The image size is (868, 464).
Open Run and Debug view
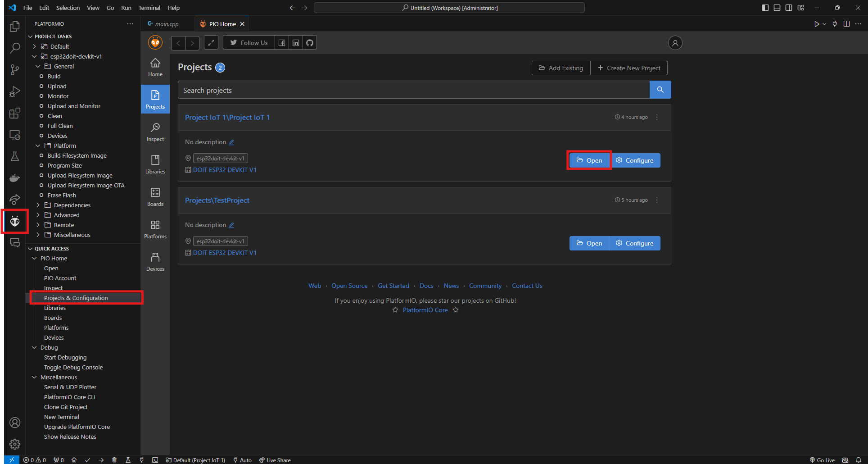pos(15,91)
